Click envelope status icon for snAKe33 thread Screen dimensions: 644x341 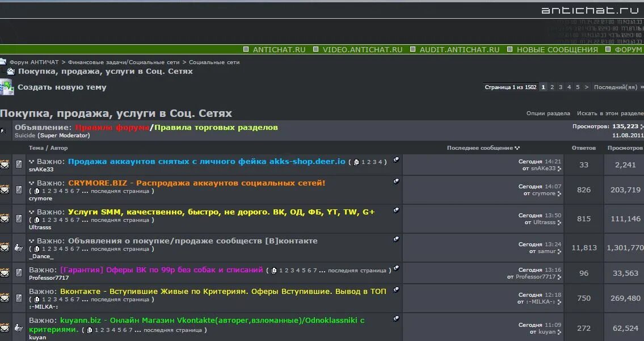(5, 165)
